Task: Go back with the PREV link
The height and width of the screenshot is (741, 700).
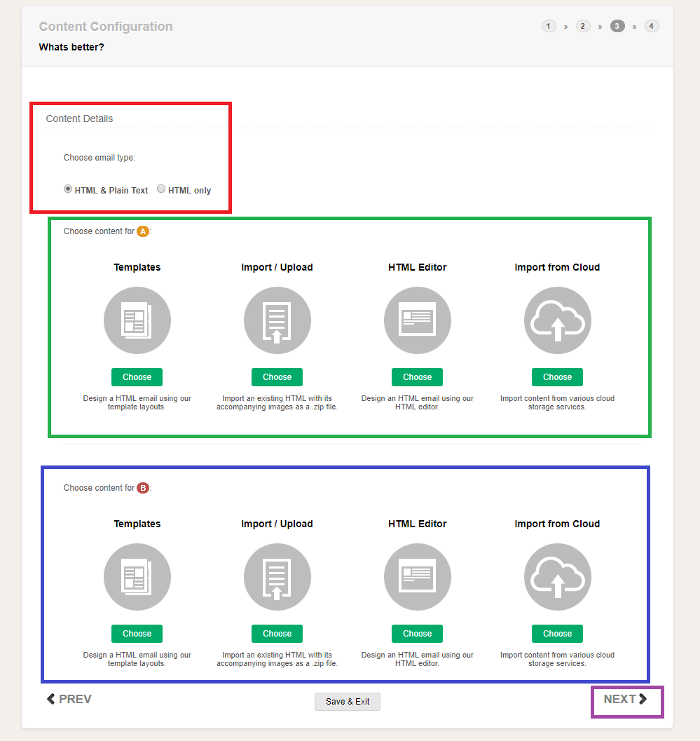Action: (69, 699)
